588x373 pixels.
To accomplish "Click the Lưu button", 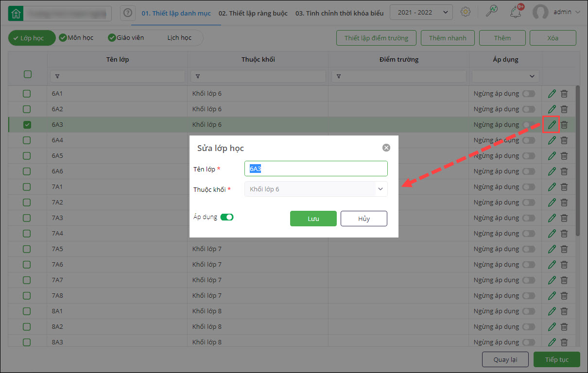I will click(313, 219).
